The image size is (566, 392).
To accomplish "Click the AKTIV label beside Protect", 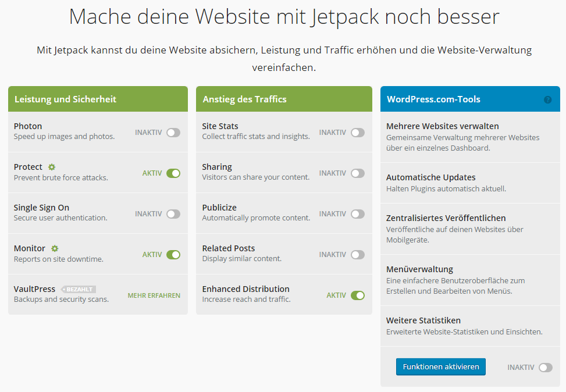I will 152,173.
